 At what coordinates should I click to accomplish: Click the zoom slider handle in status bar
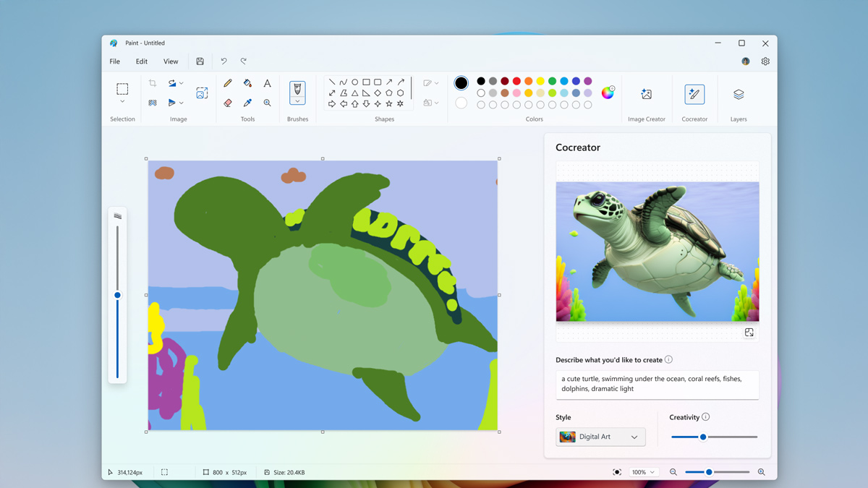(x=709, y=472)
